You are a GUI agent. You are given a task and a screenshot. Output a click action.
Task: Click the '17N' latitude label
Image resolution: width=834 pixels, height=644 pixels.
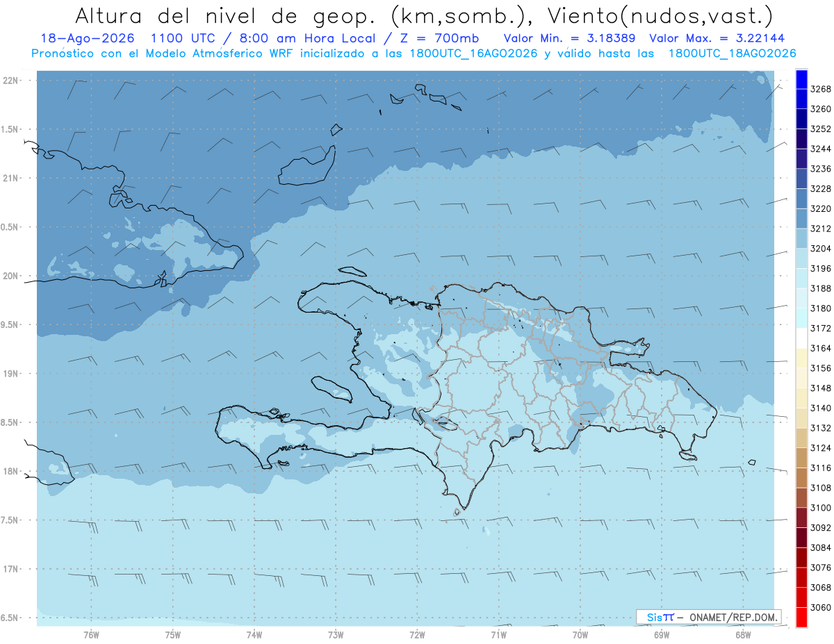[x=11, y=569]
